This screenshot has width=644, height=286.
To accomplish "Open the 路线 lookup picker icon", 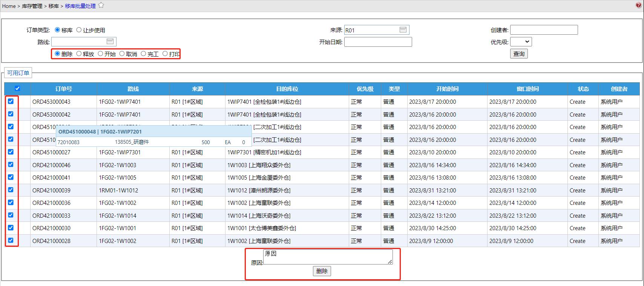I will click(x=110, y=42).
